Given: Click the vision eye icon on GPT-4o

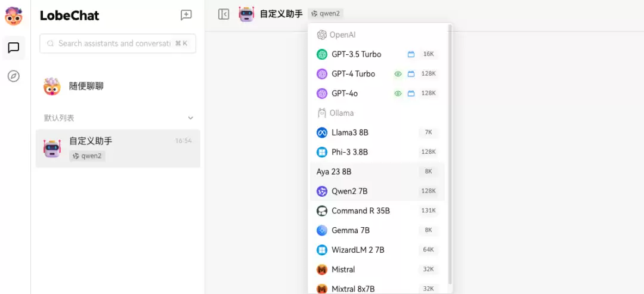Looking at the screenshot, I should pyautogui.click(x=398, y=93).
